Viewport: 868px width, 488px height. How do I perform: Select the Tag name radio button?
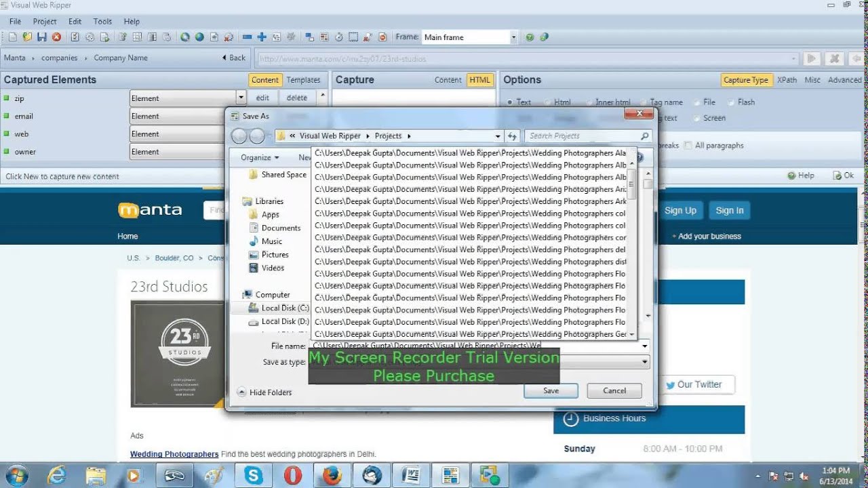[x=644, y=102]
